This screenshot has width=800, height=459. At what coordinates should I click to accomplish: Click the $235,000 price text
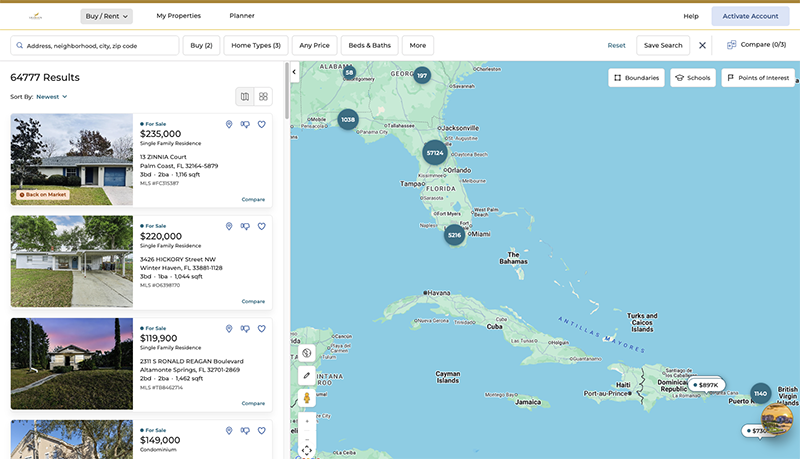coord(160,134)
